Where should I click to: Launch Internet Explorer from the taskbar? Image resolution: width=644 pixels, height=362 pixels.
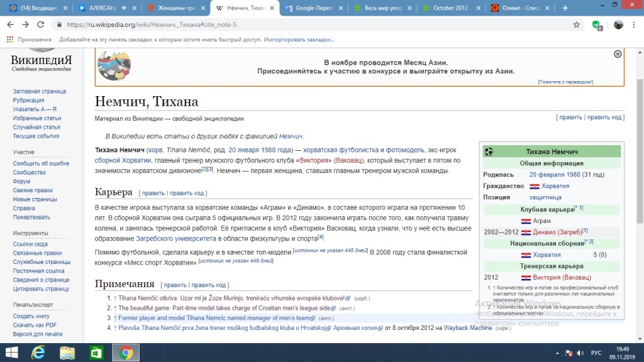coord(38,353)
